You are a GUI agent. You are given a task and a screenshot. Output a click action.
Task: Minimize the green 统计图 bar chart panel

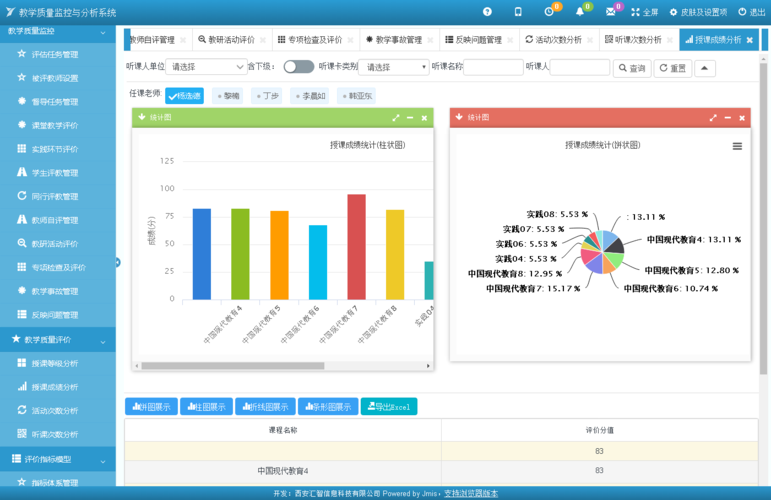tap(410, 118)
